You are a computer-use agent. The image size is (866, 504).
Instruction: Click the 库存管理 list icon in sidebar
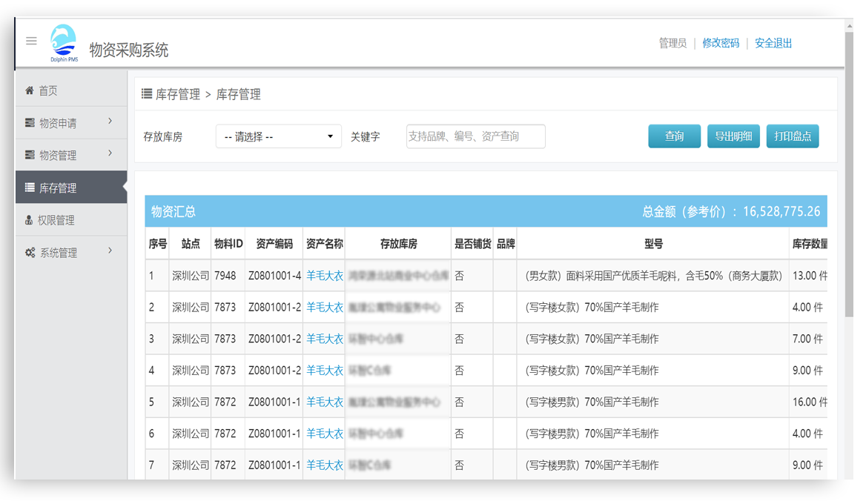click(x=30, y=188)
